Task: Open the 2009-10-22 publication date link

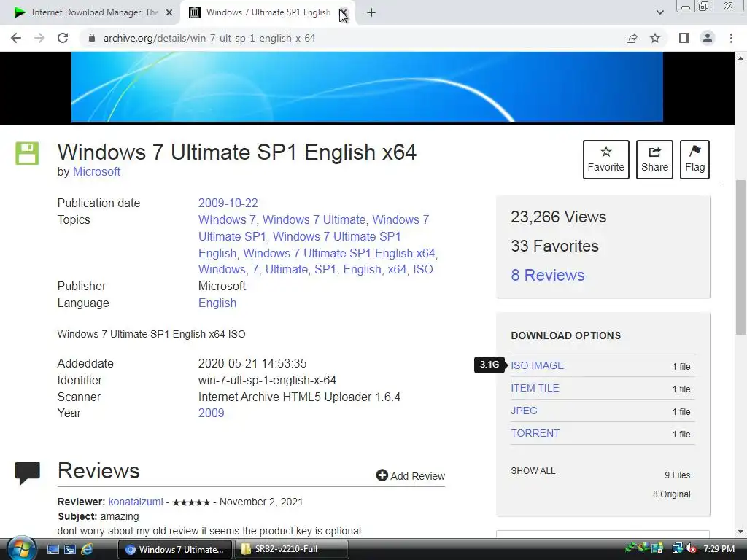Action: pos(228,203)
